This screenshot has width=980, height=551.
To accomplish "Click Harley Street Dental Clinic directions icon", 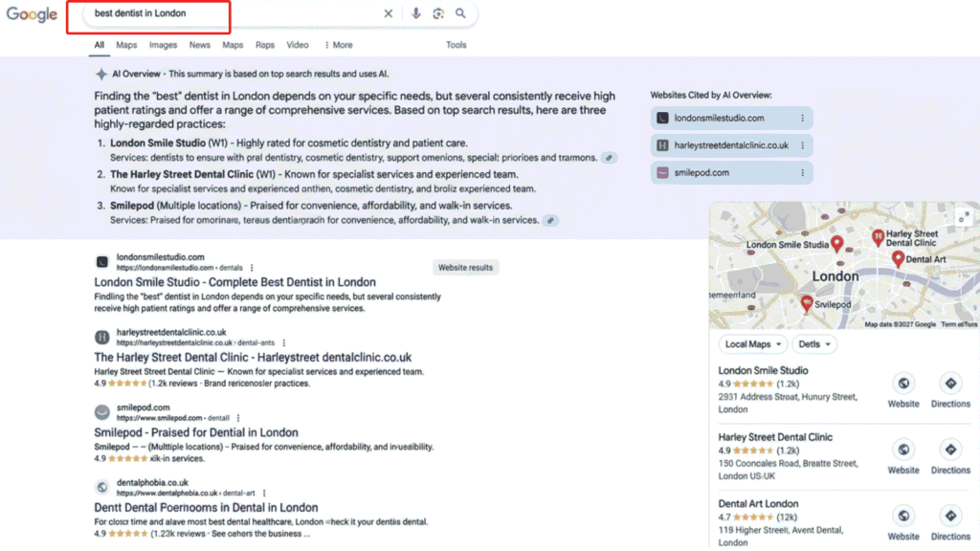I will [x=950, y=450].
